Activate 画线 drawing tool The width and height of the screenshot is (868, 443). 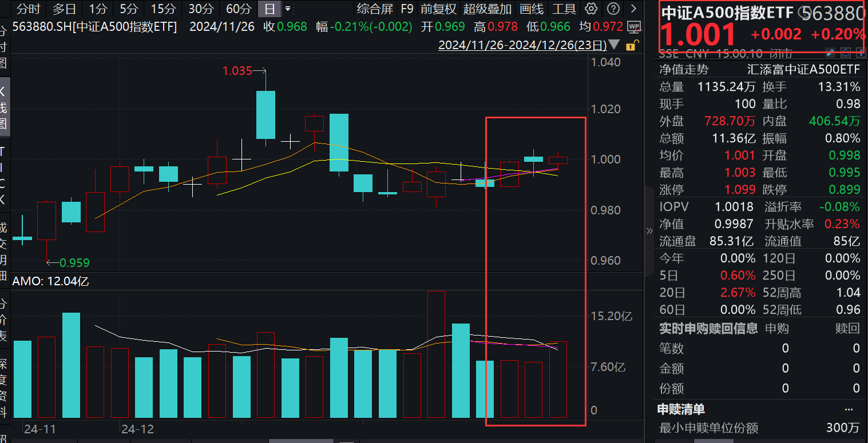[x=532, y=9]
